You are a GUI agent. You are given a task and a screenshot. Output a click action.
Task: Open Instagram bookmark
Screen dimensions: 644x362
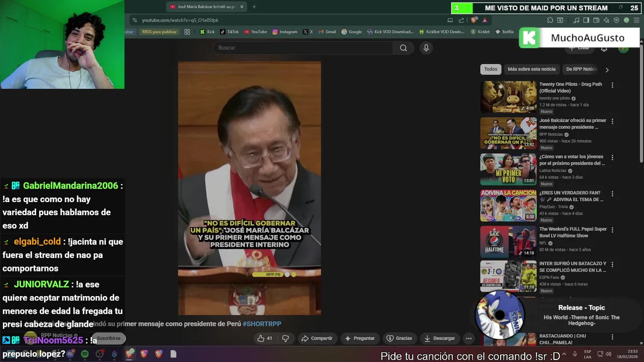pyautogui.click(x=284, y=32)
